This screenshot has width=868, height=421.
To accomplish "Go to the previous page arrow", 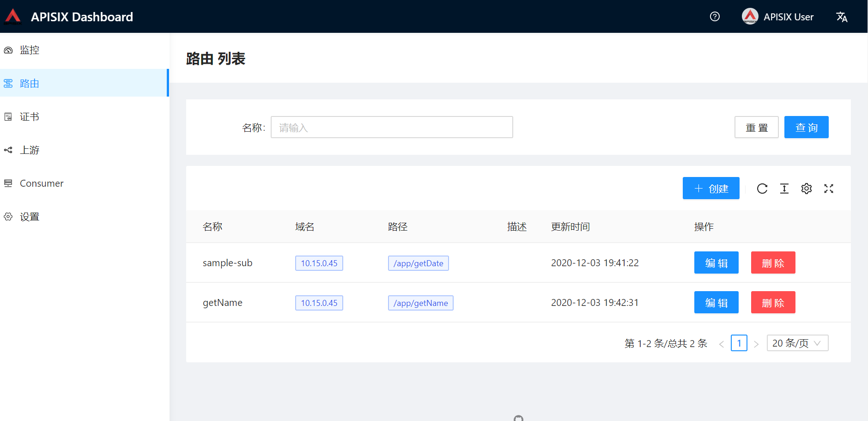I will coord(721,344).
